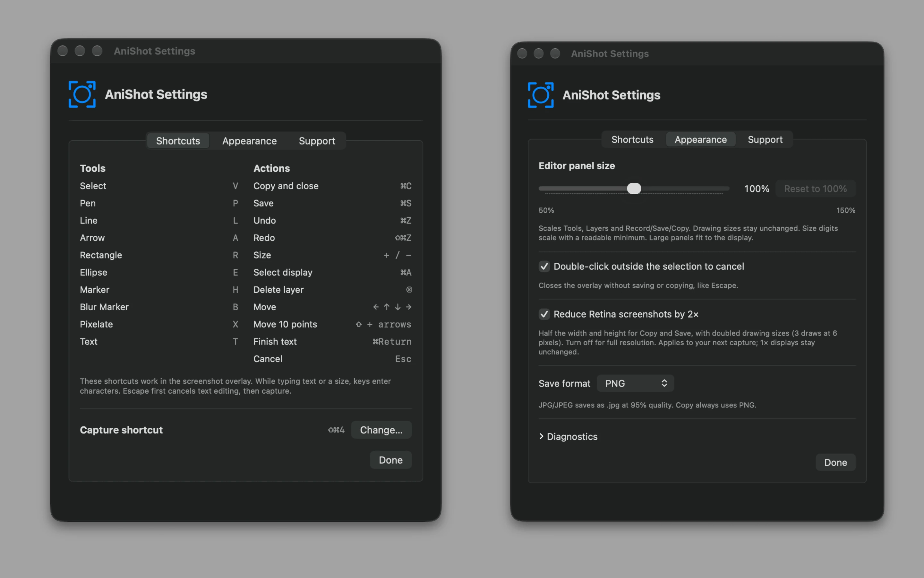Open the Save format PNG dropdown
Image resolution: width=924 pixels, height=578 pixels.
click(x=635, y=383)
